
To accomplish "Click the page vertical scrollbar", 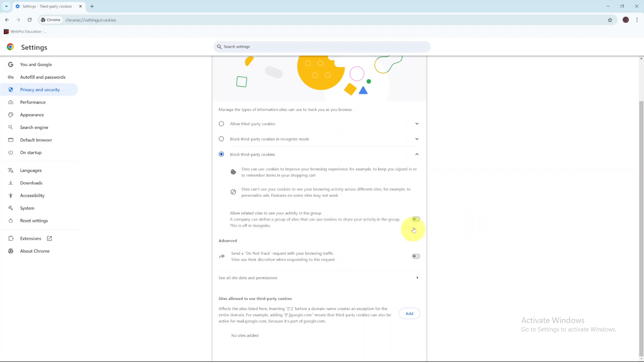I will (641, 228).
